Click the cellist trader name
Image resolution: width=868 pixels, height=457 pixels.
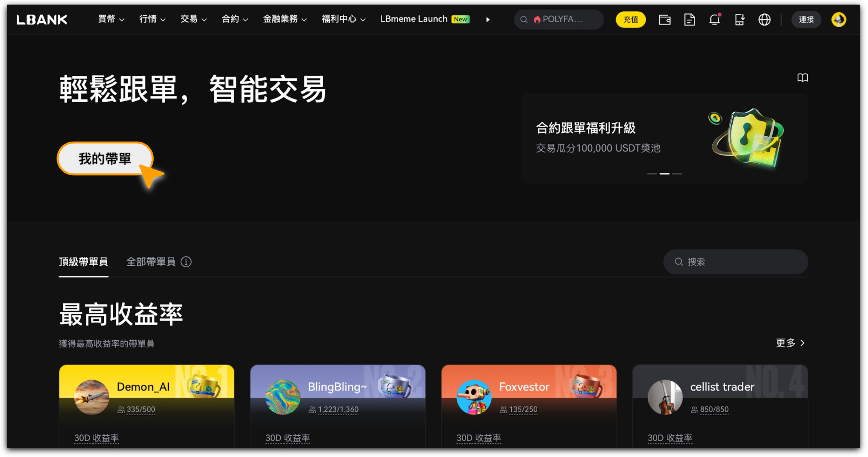pyautogui.click(x=722, y=387)
